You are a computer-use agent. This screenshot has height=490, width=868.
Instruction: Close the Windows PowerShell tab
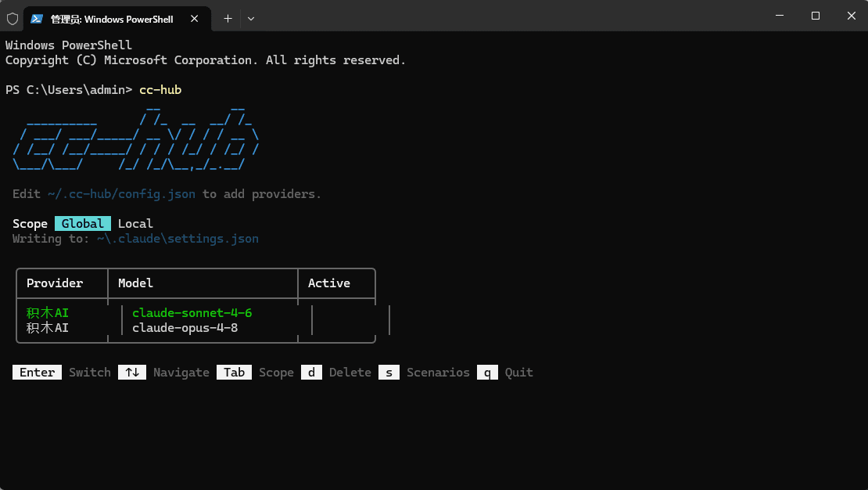click(194, 19)
